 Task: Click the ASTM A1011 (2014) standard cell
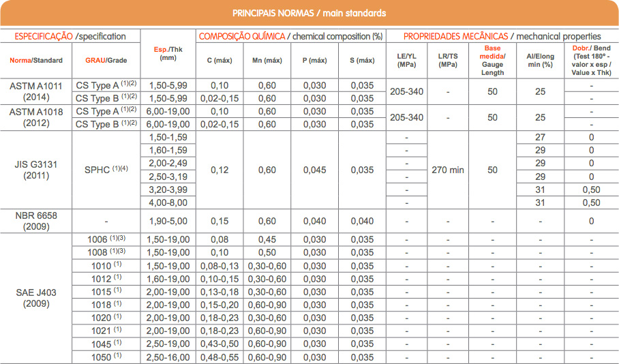(35, 91)
